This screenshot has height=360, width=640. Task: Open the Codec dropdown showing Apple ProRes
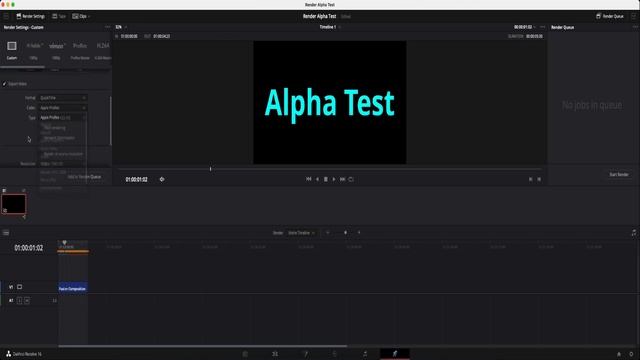62,108
